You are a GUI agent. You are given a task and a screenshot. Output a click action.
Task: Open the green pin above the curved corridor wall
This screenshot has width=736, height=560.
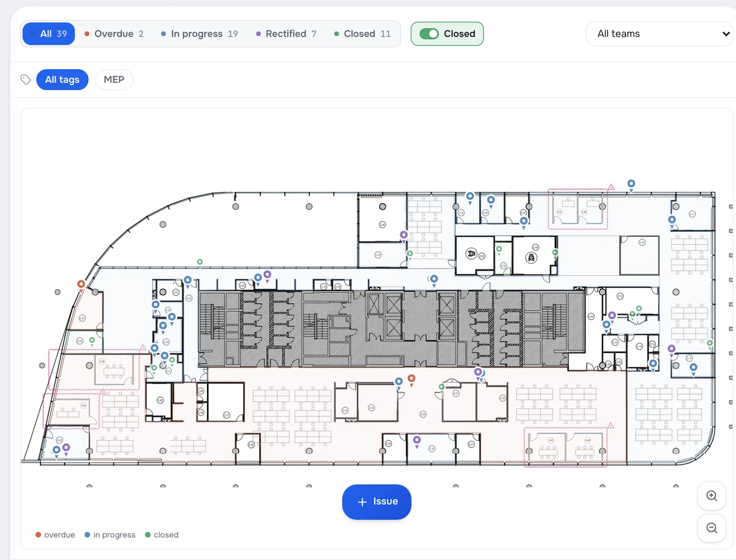click(x=200, y=262)
